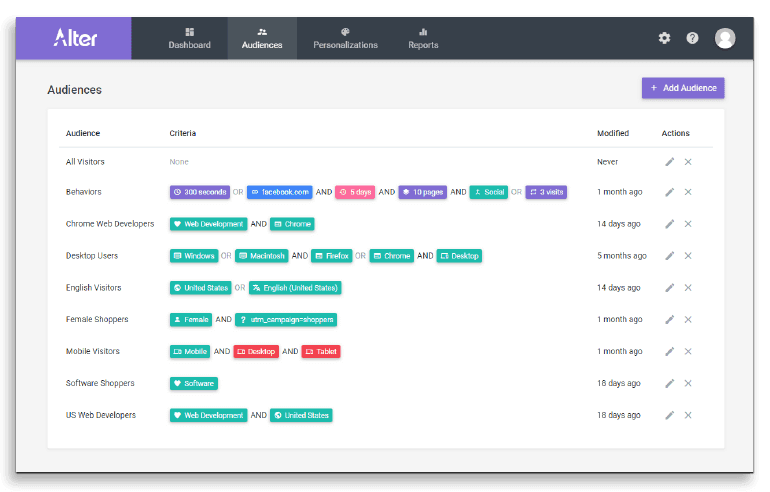Open the user profile avatar
This screenshot has width=770, height=492.
tap(725, 38)
